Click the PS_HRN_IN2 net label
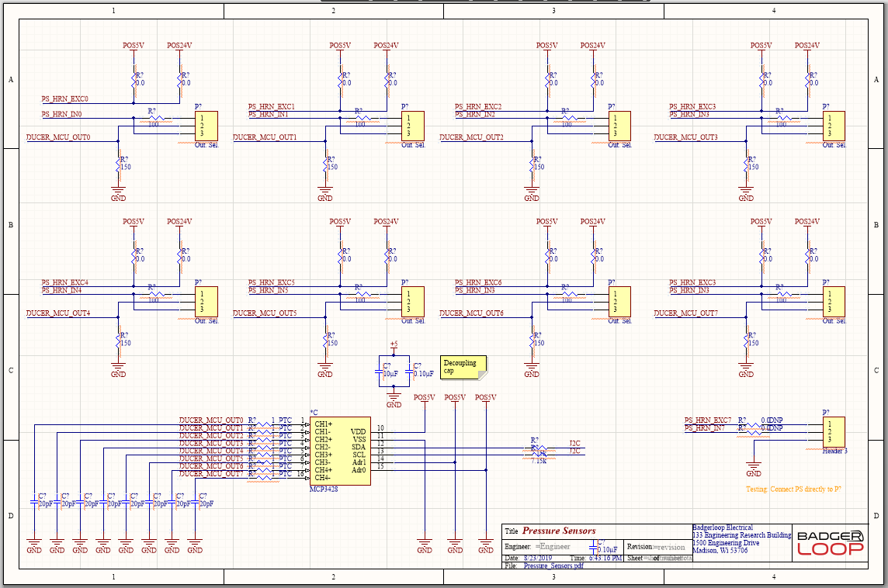 point(474,114)
